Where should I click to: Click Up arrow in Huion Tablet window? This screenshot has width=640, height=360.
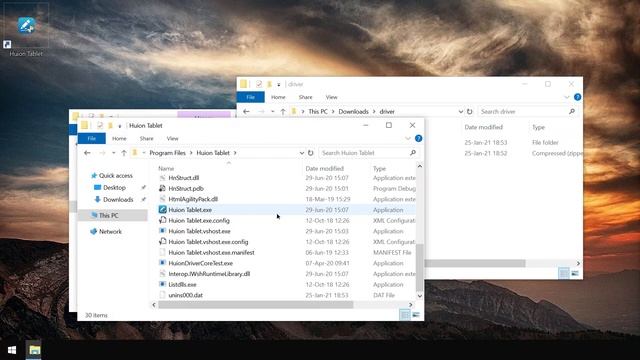(x=124, y=153)
